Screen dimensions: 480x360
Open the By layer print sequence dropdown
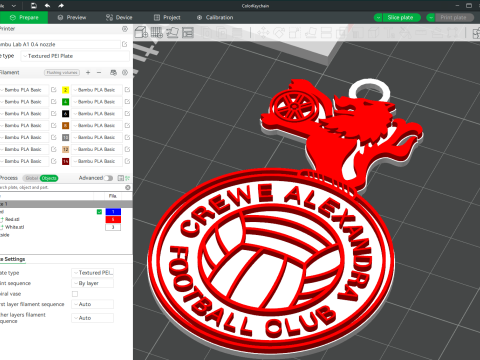(x=93, y=283)
